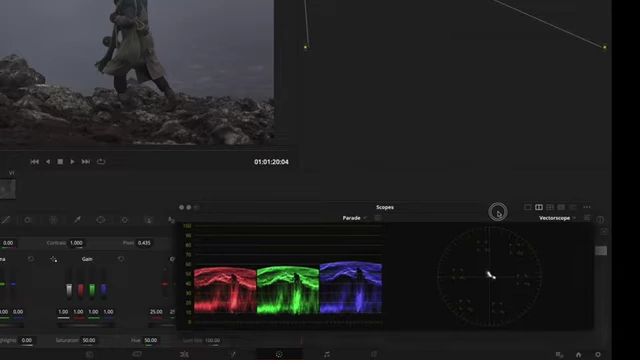Image resolution: width=640 pixels, height=360 pixels.
Task: Switch scopes to single view layout
Action: coord(527,207)
